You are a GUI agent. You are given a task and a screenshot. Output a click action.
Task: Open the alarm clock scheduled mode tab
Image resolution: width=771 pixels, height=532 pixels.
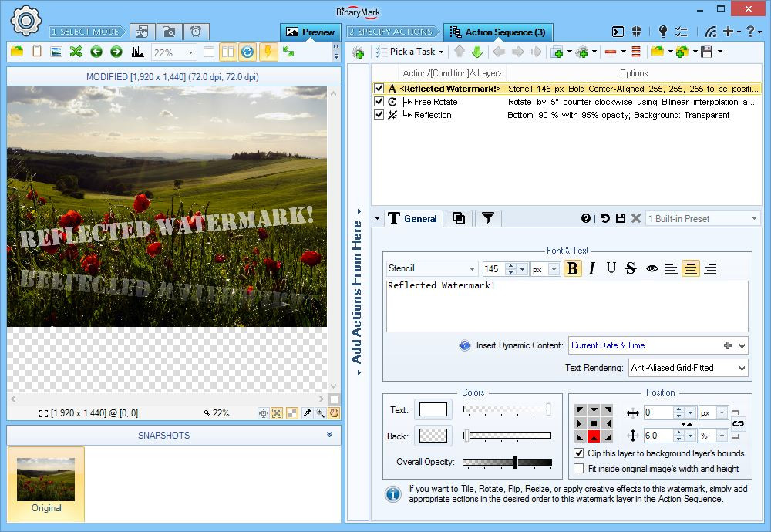tap(196, 32)
